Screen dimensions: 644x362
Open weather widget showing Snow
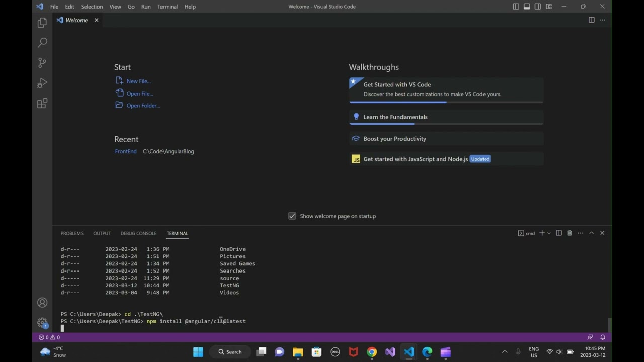coord(53,352)
